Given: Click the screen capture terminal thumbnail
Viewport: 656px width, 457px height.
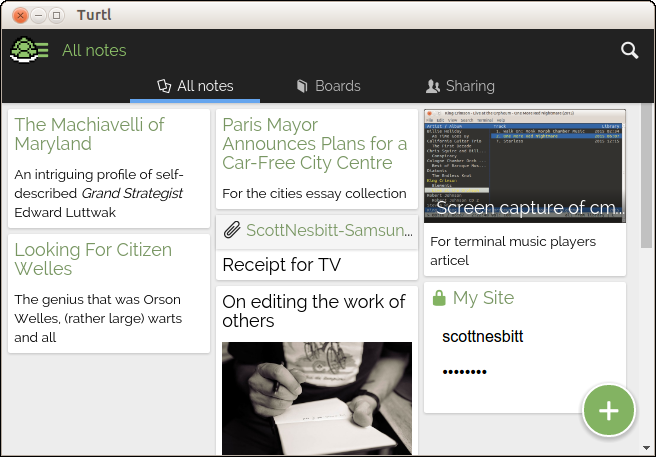Looking at the screenshot, I should [524, 165].
